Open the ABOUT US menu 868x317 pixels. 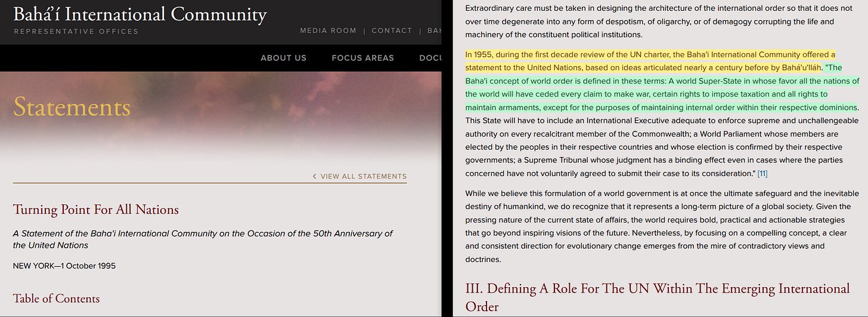(283, 58)
